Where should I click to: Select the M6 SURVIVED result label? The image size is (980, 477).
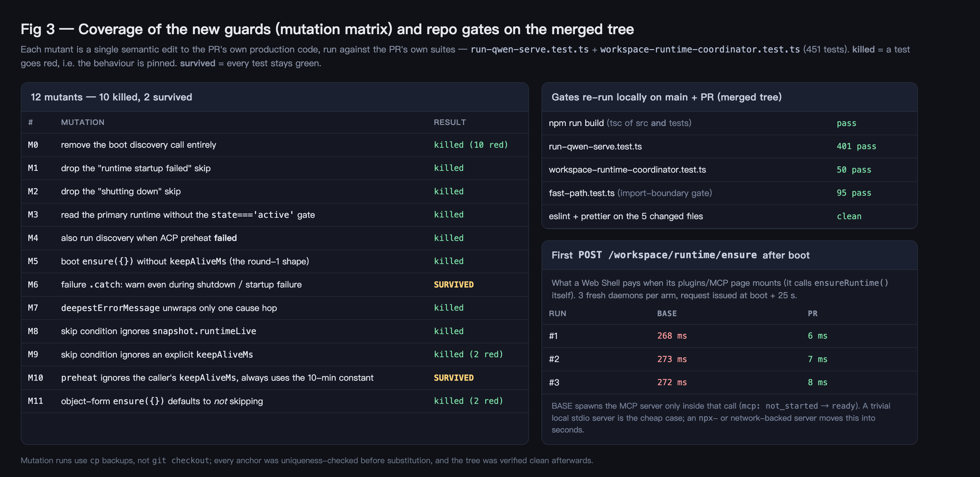[453, 284]
